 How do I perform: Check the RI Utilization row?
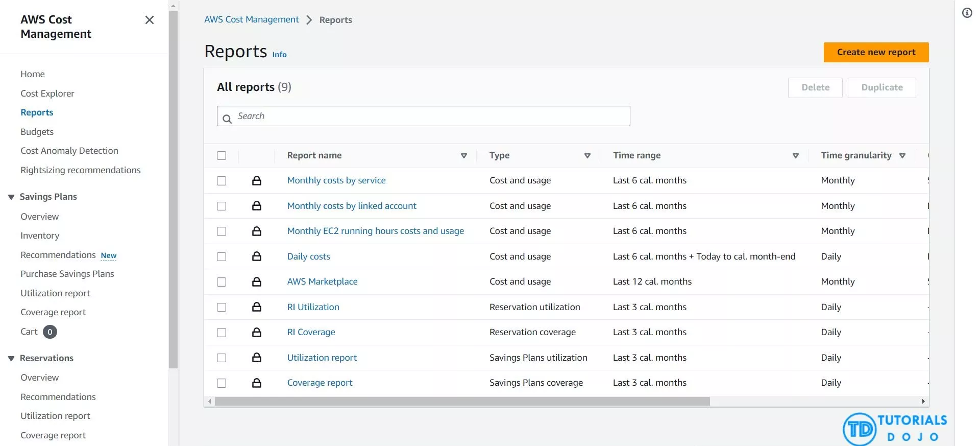(x=222, y=307)
